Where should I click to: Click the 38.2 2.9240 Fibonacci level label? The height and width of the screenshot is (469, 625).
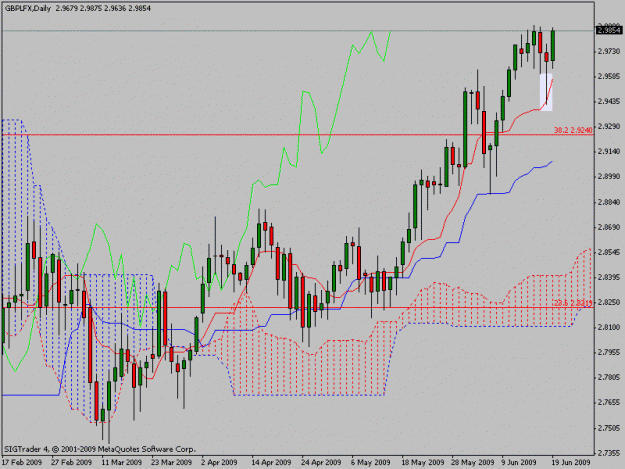[x=573, y=130]
